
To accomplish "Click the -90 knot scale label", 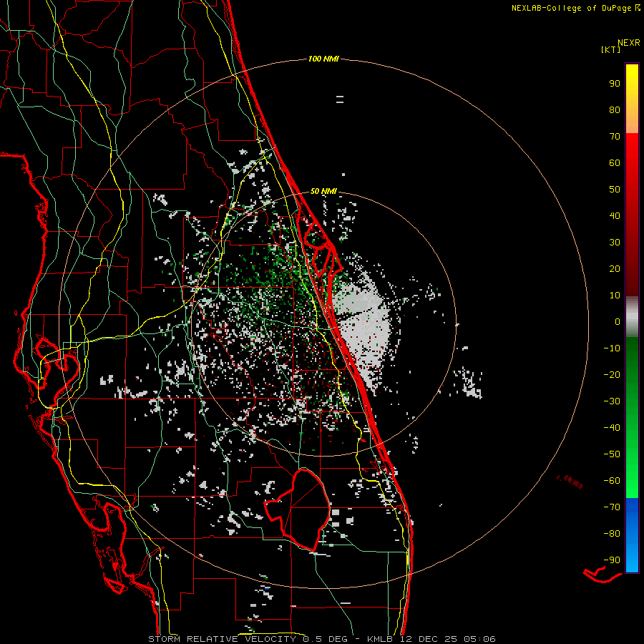I will 612,560.
